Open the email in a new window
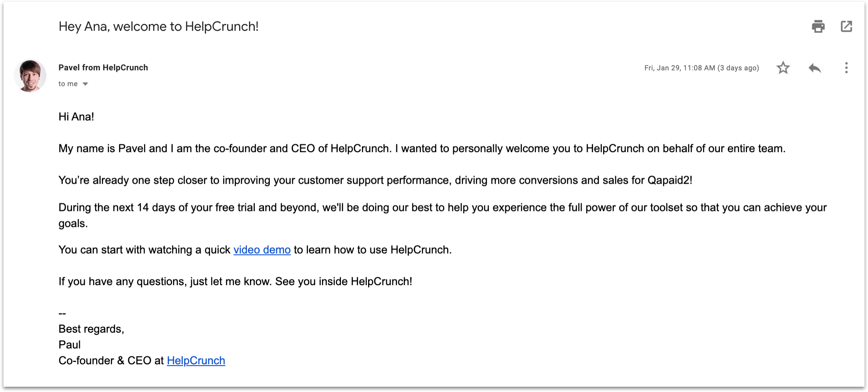The height and width of the screenshot is (392, 868). click(846, 26)
